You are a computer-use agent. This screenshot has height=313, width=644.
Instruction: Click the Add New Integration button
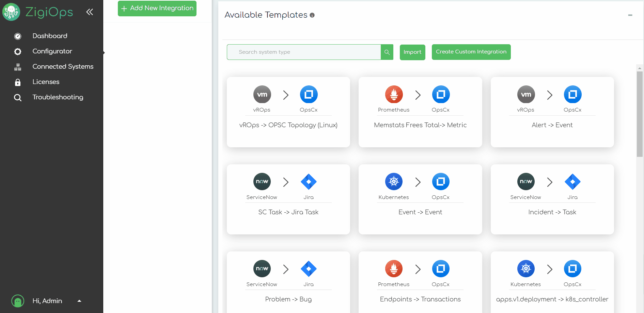[x=157, y=8]
